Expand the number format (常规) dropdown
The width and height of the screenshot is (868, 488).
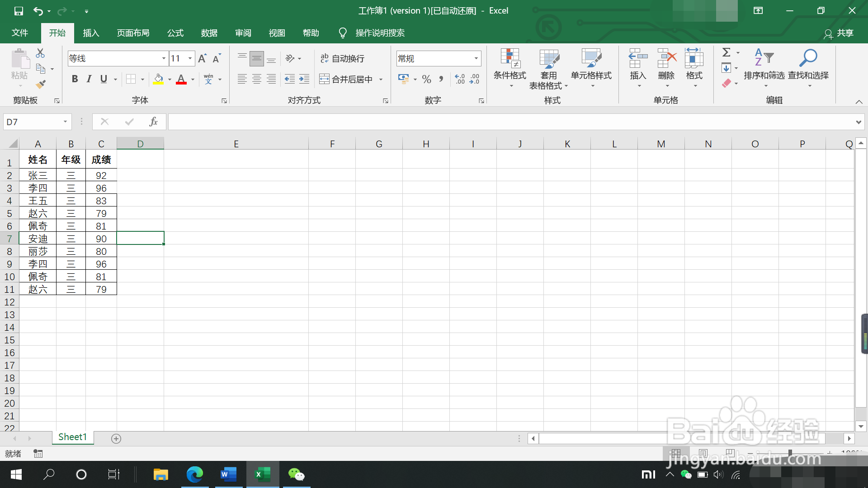point(476,58)
